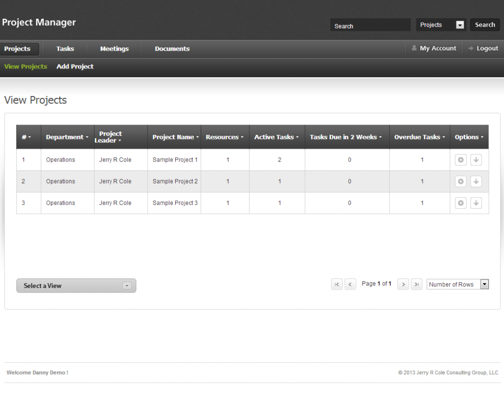The height and width of the screenshot is (420, 504).
Task: Open the Projects search scope dropdown
Action: click(441, 25)
